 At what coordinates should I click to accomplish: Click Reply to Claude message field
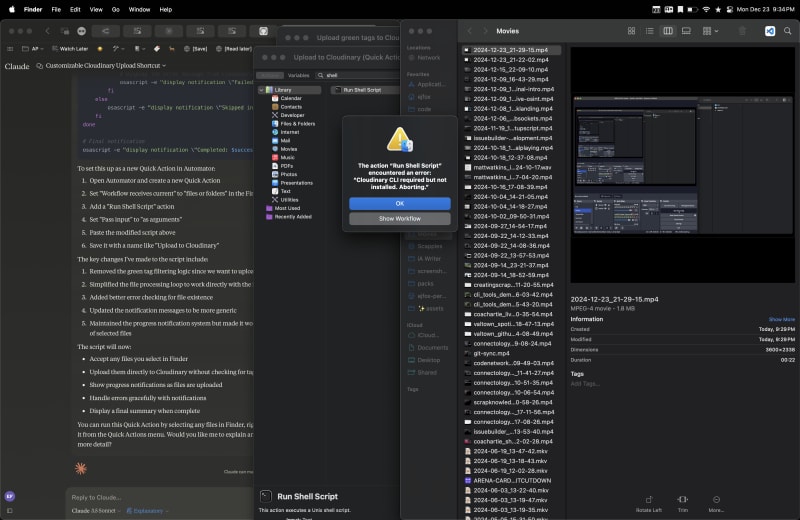pyautogui.click(x=161, y=497)
